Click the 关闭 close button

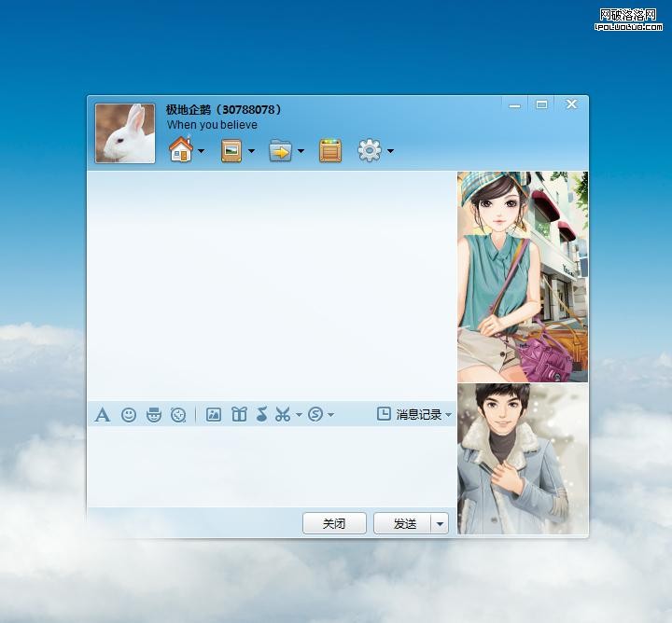pyautogui.click(x=334, y=524)
